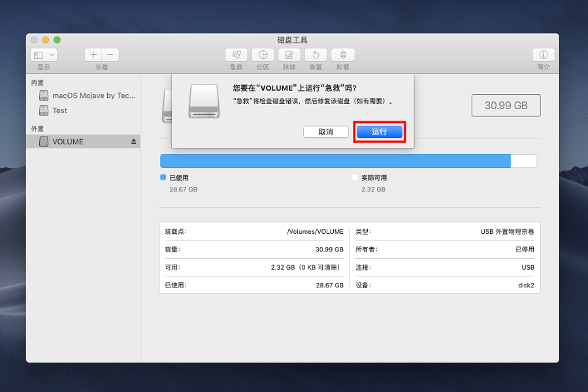Click the 30.99 GB capacity box

(506, 105)
